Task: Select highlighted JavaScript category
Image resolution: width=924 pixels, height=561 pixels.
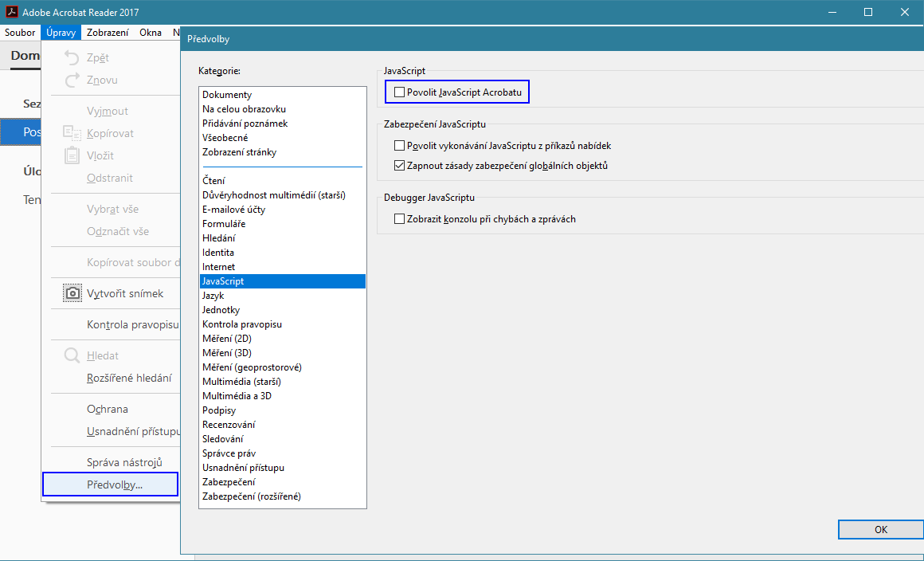Action: tap(282, 281)
